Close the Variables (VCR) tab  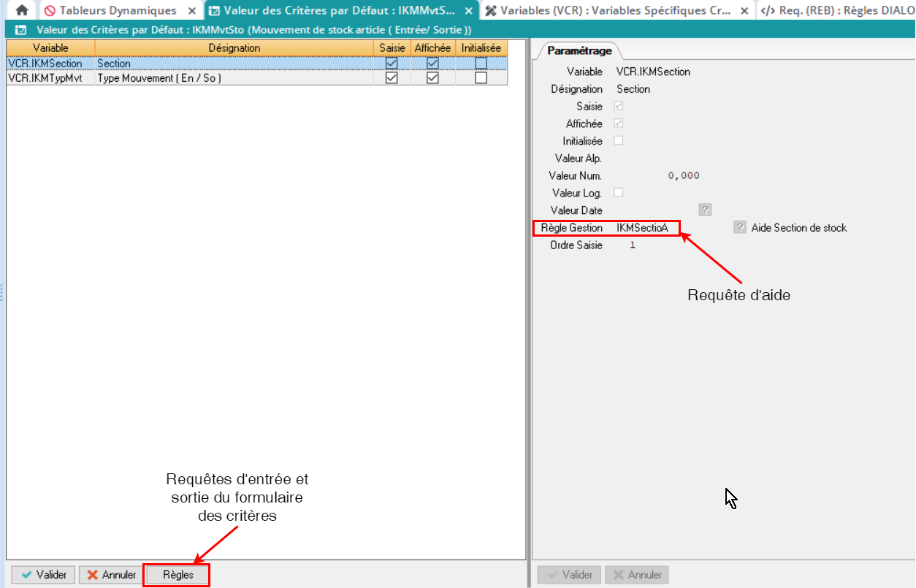pos(744,10)
